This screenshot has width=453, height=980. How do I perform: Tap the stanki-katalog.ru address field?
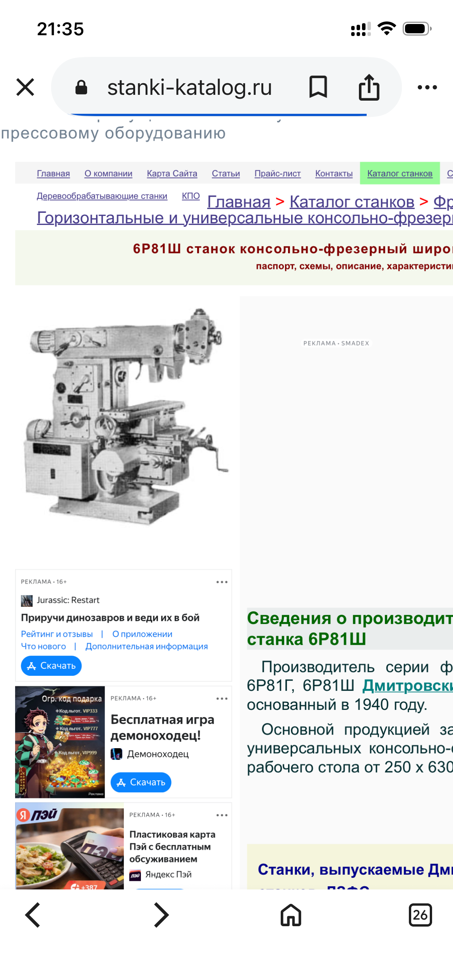pyautogui.click(x=189, y=87)
